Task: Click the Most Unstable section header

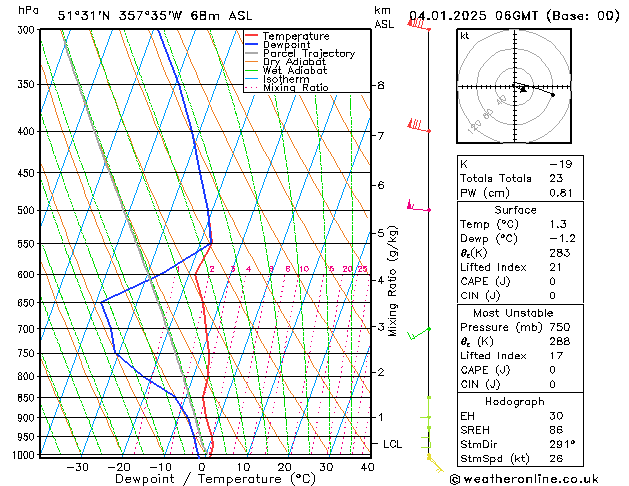Action: pos(515,313)
